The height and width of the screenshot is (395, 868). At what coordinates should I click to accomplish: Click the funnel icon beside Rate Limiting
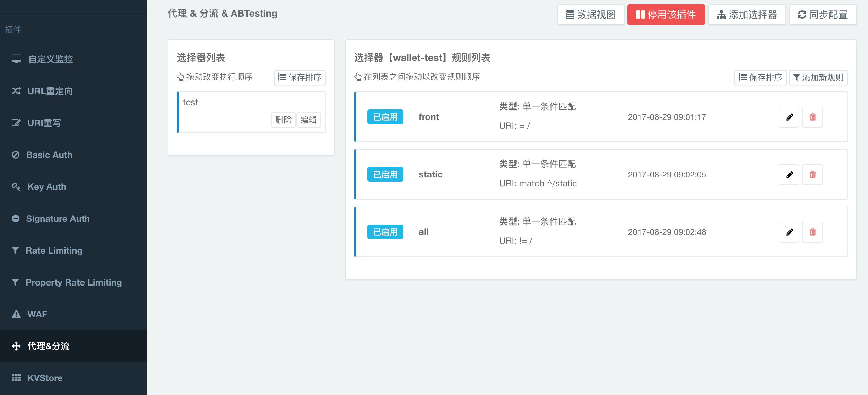click(x=15, y=250)
